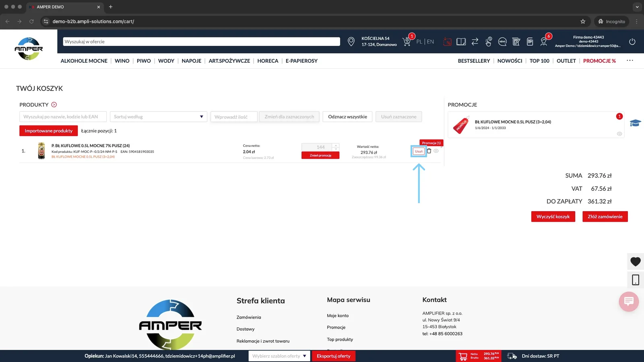Log out with the power icon

click(632, 41)
